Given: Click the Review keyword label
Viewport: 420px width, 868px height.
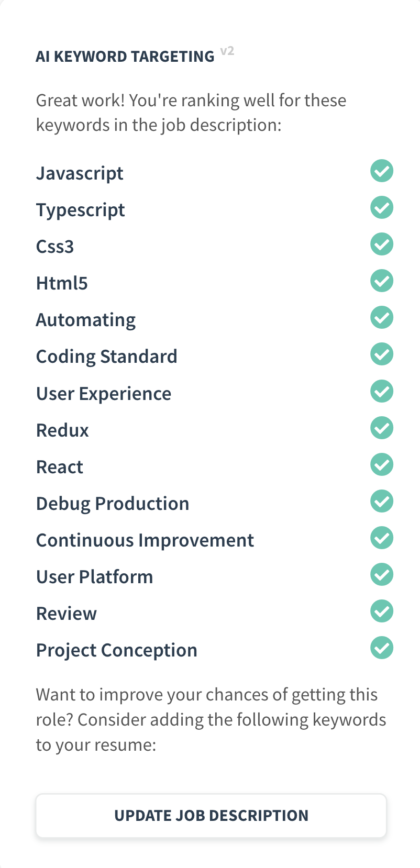Looking at the screenshot, I should [67, 614].
